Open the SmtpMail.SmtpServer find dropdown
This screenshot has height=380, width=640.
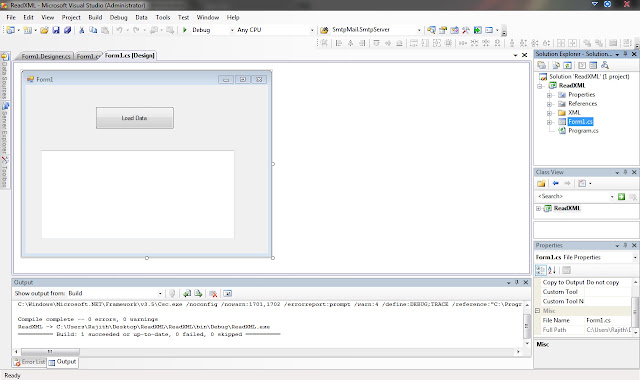pyautogui.click(x=419, y=30)
